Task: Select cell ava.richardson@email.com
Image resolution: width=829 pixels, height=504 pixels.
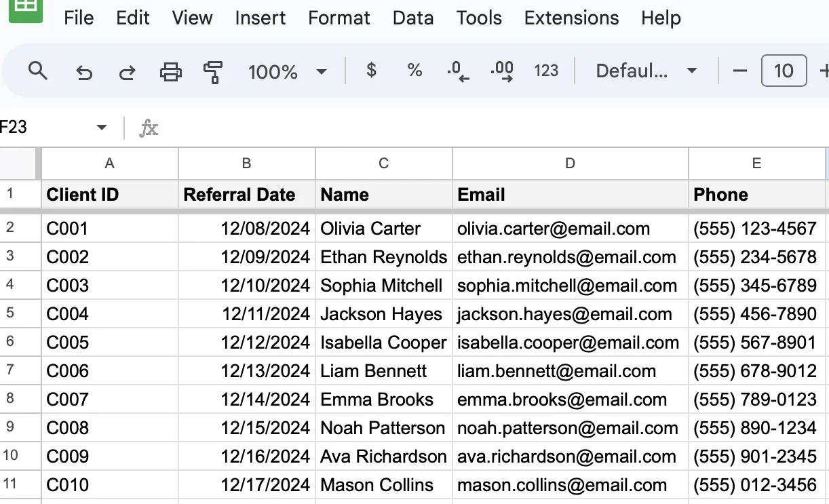Action: tap(571, 457)
